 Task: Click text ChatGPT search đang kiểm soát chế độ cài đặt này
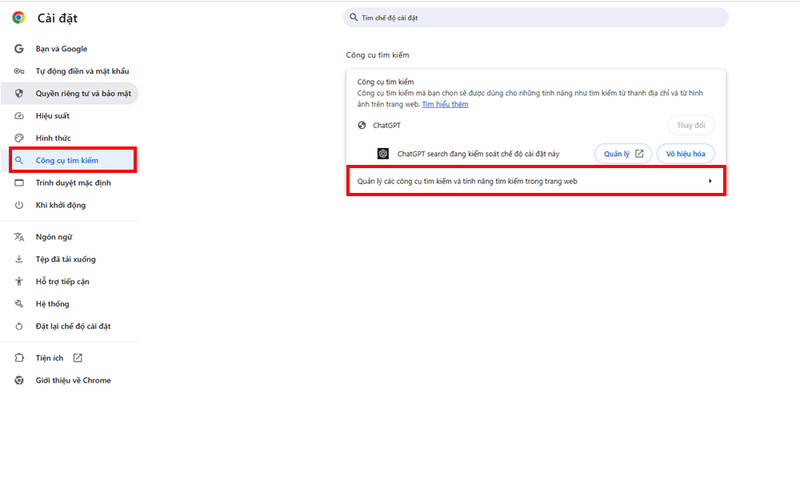[x=478, y=154]
